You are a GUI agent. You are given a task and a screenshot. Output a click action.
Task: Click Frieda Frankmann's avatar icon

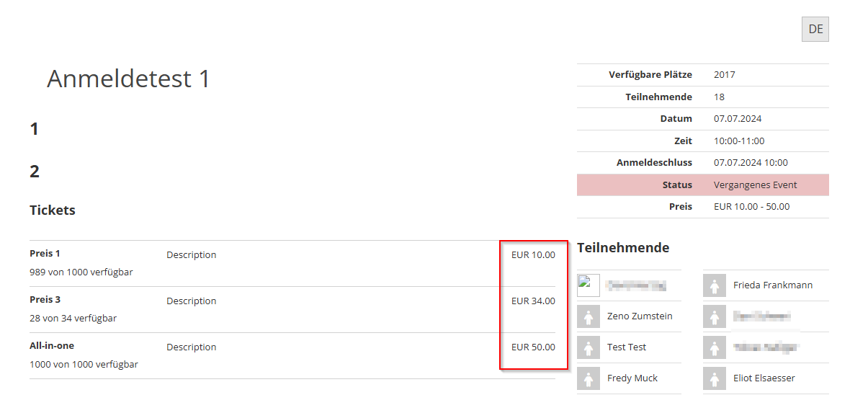[715, 285]
